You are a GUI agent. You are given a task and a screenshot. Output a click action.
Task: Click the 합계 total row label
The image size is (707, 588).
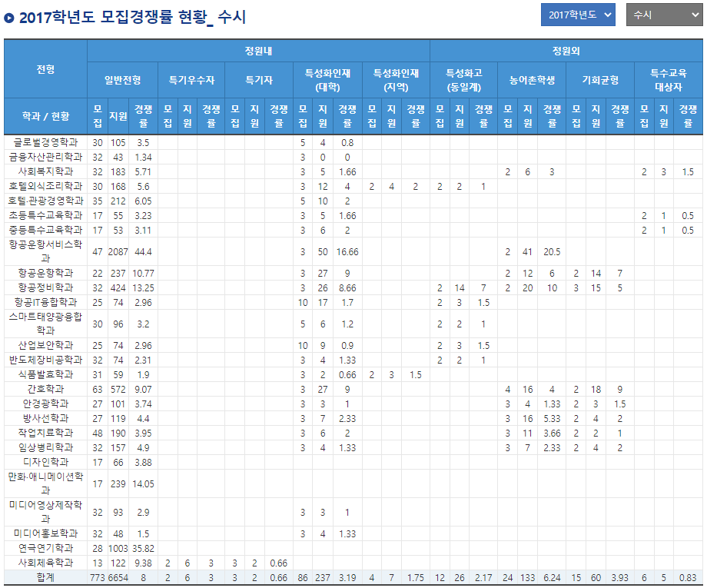[45, 578]
